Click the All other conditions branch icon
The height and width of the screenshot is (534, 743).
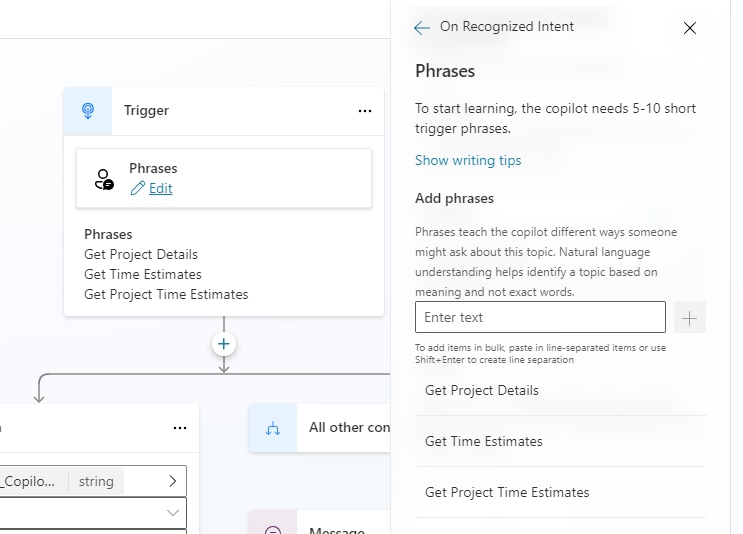click(273, 428)
